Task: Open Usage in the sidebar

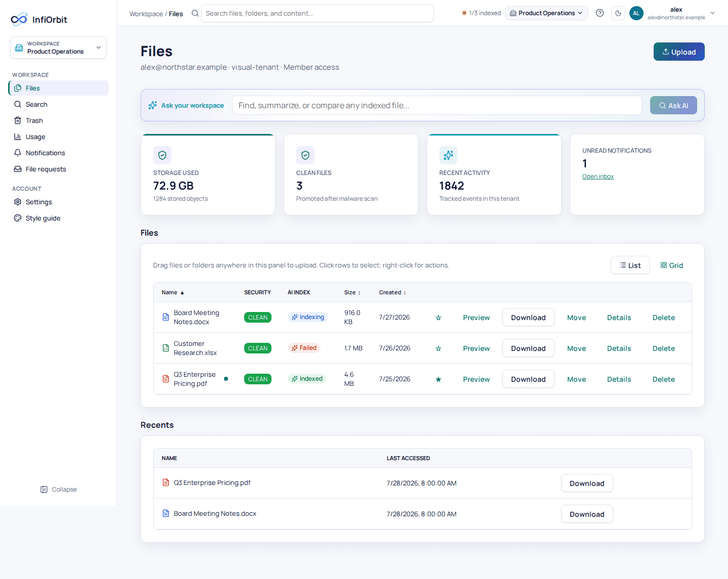Action: 59,137
